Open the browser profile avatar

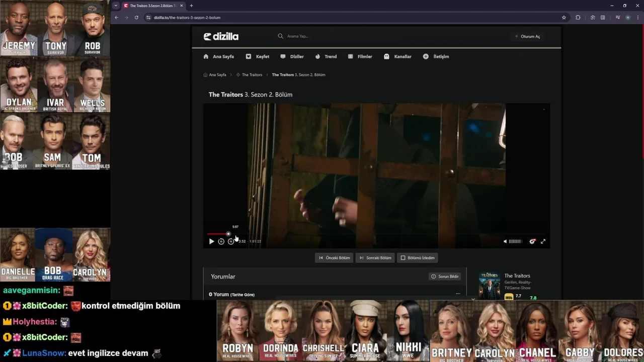coord(627,18)
